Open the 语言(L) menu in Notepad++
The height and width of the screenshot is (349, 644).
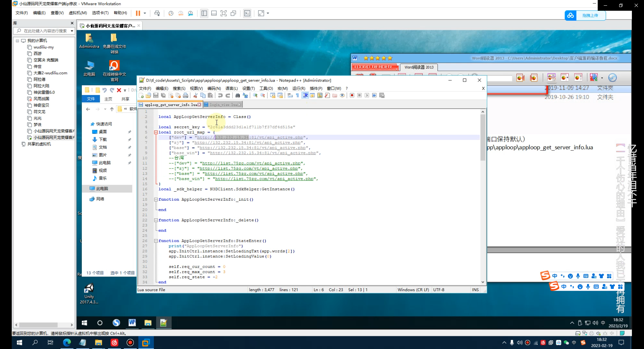click(231, 88)
